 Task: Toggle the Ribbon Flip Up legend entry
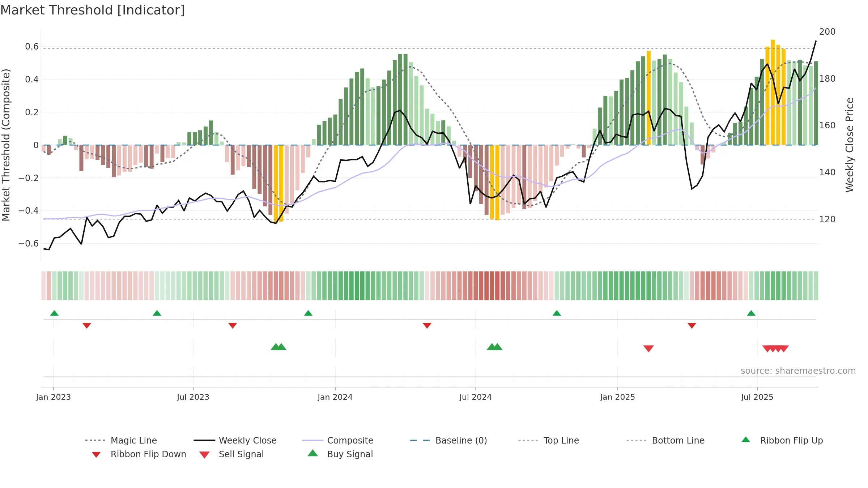pos(782,440)
